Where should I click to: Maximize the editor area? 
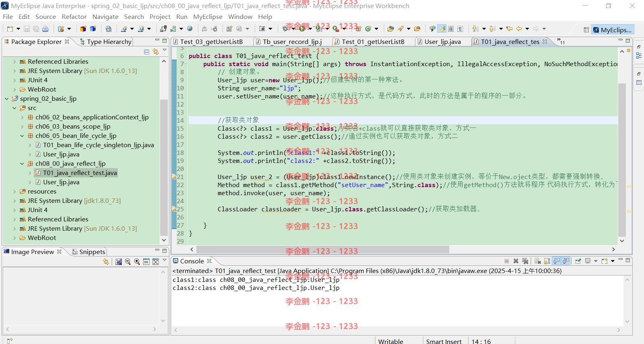(628, 40)
